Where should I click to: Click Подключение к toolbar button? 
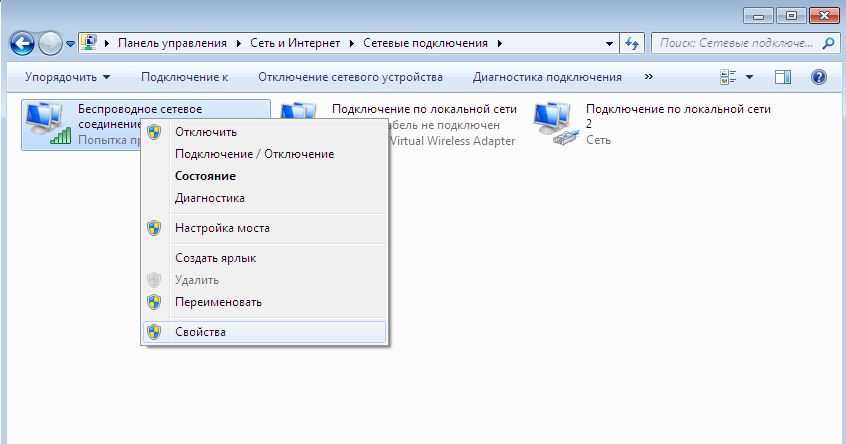click(185, 77)
